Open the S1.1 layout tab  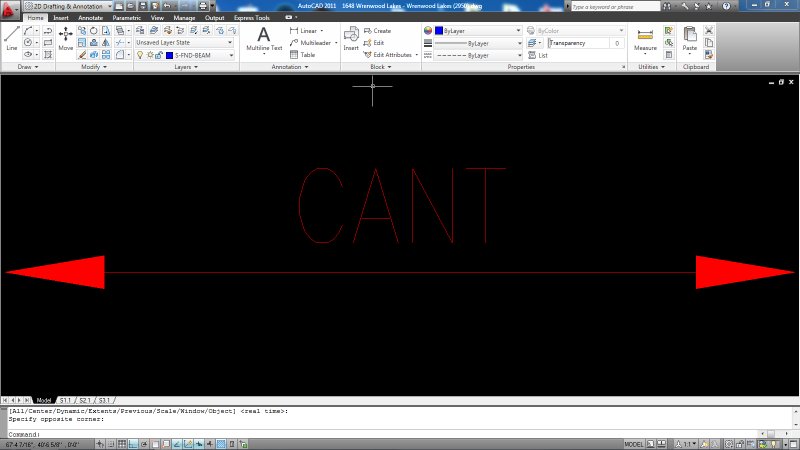(65, 400)
